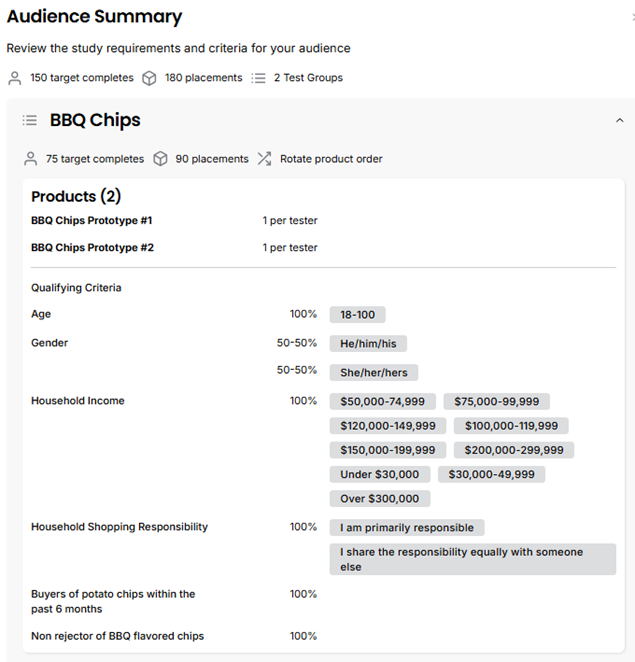Image resolution: width=635 pixels, height=662 pixels.
Task: Click the Test Groups list icon
Action: 258,78
